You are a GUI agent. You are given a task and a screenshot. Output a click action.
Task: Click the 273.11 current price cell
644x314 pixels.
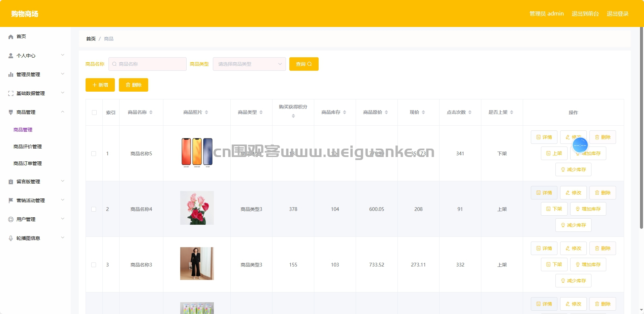coord(418,265)
